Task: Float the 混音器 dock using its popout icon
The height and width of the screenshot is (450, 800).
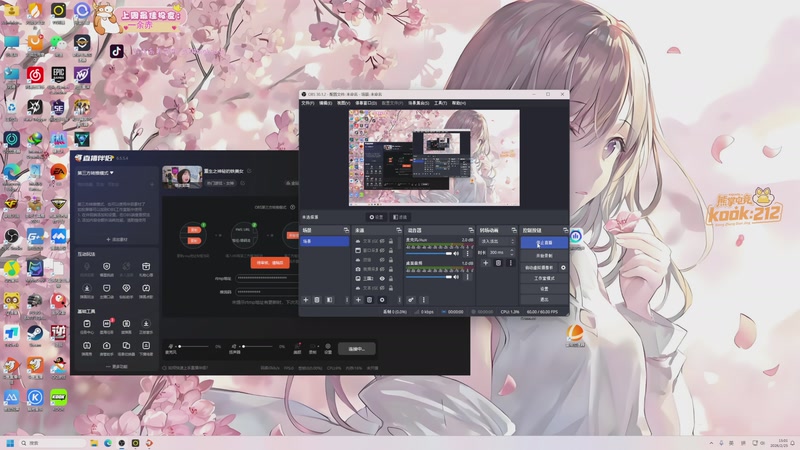Action: [x=470, y=231]
